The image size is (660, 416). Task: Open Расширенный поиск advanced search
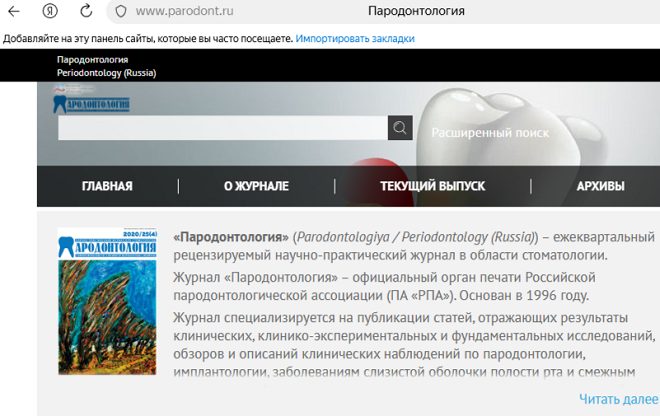pyautogui.click(x=490, y=133)
